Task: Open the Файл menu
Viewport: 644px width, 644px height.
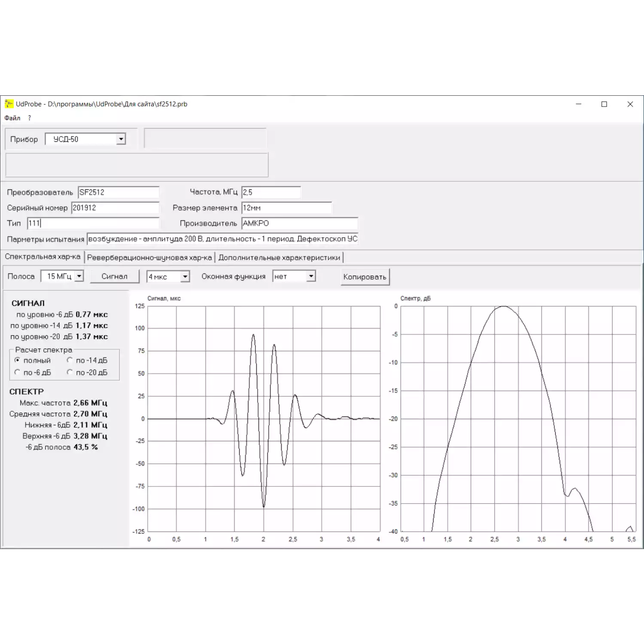Action: pos(12,118)
